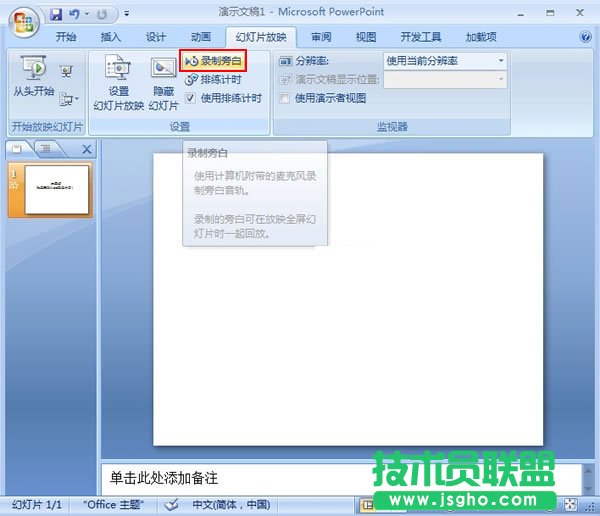This screenshot has width=600, height=516.
Task: Open custom slide show dropdown
Action: tap(69, 100)
